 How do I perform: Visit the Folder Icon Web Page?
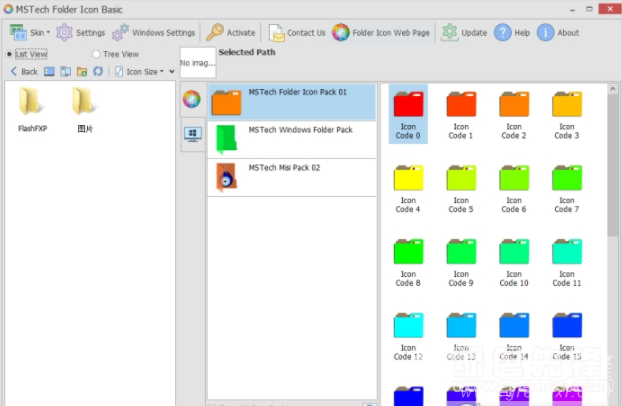(381, 33)
